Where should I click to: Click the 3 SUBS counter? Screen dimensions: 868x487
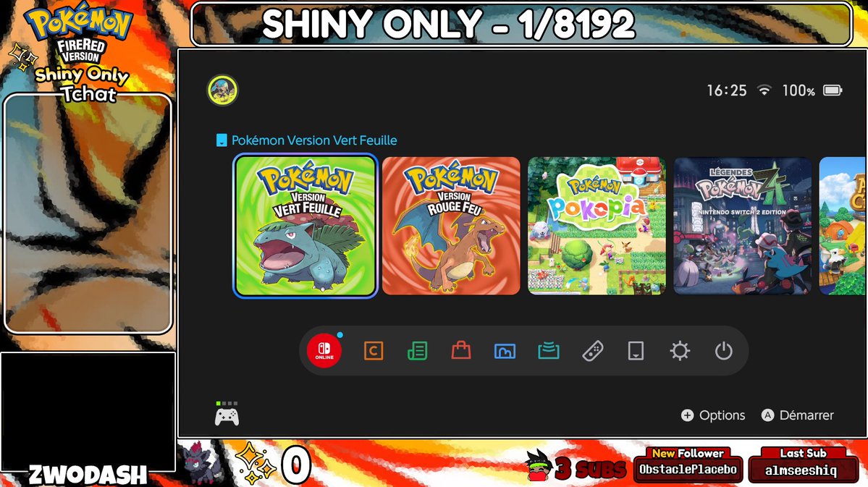pyautogui.click(x=590, y=469)
